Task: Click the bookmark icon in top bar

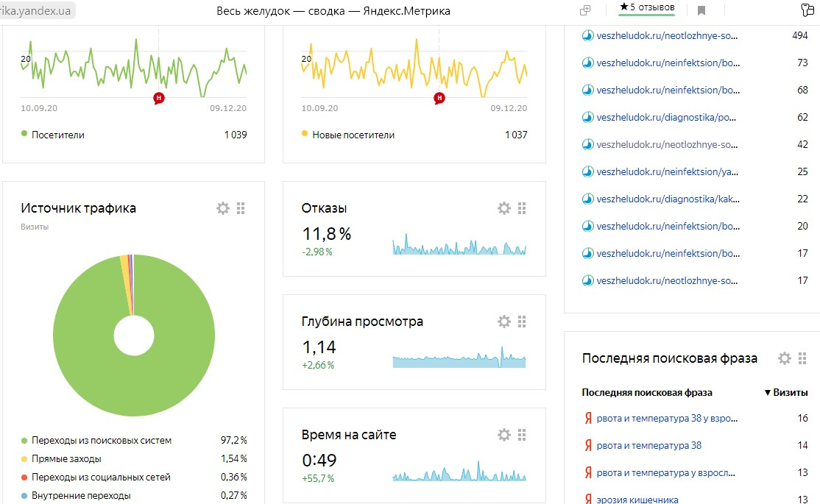Action: (701, 10)
